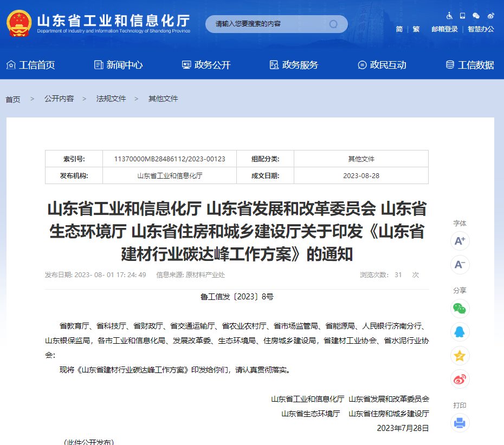Screen dimensions: 504x445
Task: Share article via green WeChat icon
Action: (460, 309)
